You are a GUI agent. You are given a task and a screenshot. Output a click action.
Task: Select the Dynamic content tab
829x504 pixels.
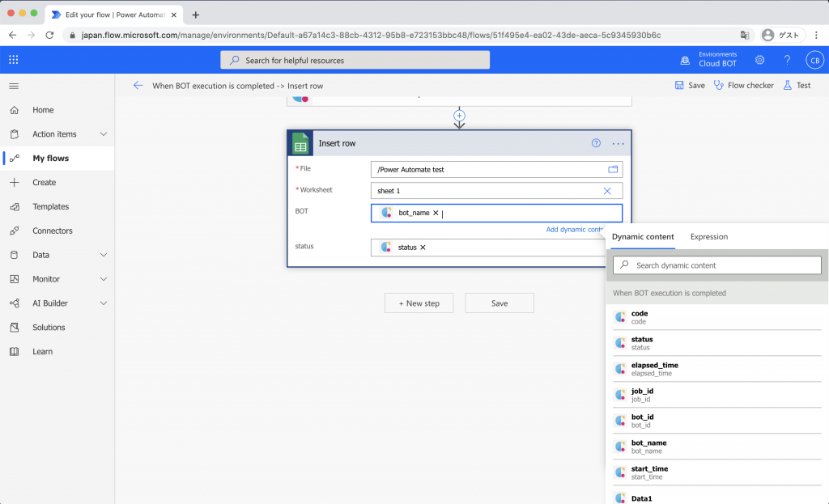click(x=643, y=237)
